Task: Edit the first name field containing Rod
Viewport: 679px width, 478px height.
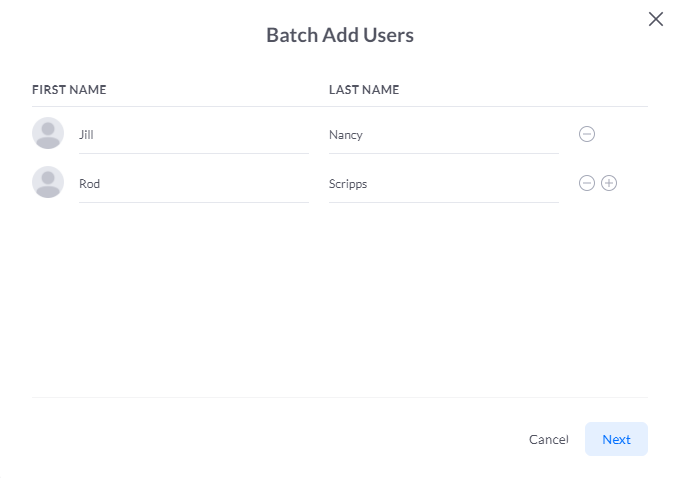Action: coord(194,184)
